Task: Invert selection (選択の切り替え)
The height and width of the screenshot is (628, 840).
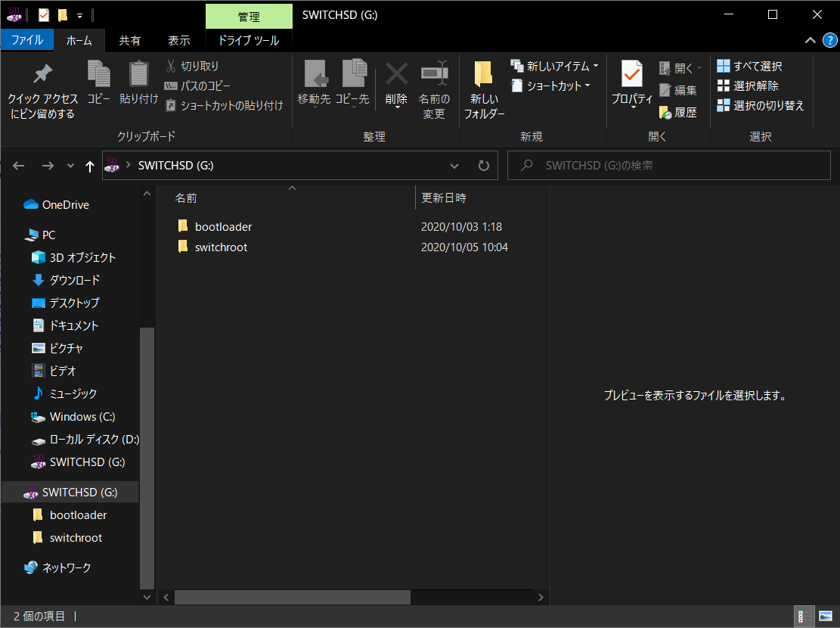Action: 761,106
